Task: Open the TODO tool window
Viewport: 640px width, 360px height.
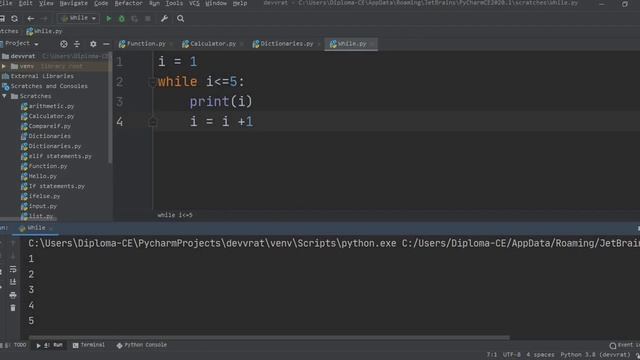Action: [16, 345]
